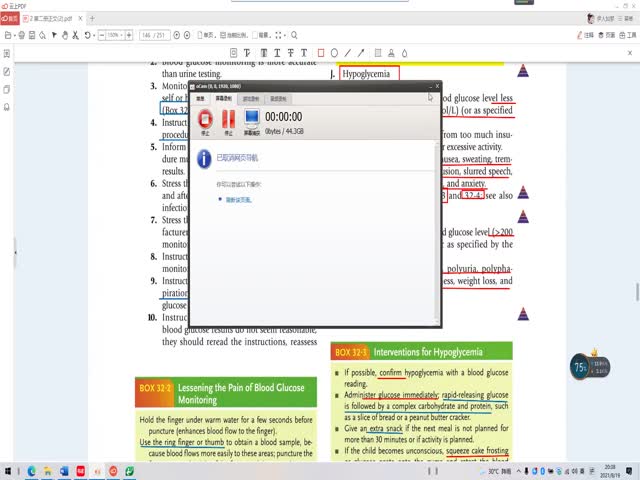
Task: Click the 75 percent floating circle widget
Action: [579, 367]
